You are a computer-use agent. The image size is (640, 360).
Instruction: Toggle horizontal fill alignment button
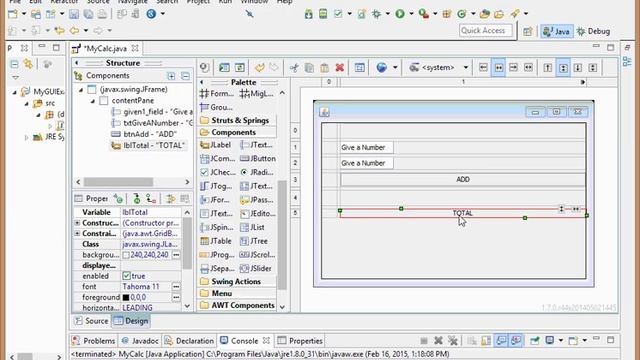(529, 67)
